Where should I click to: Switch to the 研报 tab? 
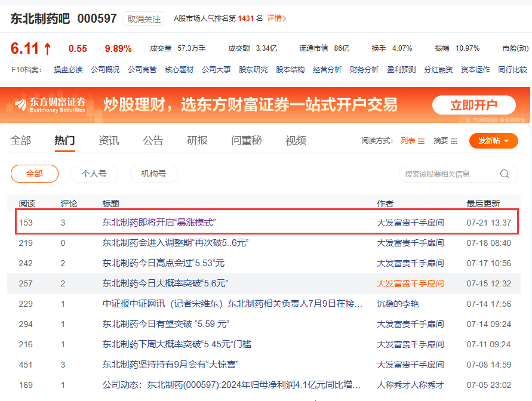pyautogui.click(x=197, y=140)
